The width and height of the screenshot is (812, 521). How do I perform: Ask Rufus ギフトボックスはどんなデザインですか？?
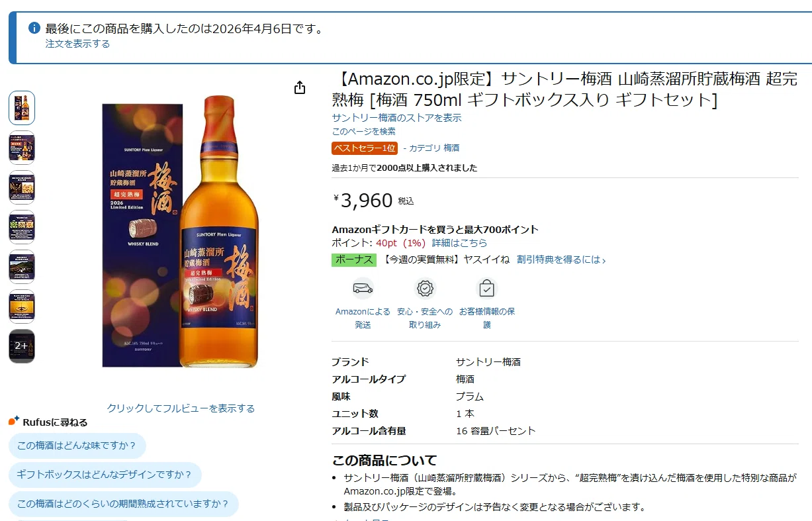pos(105,475)
